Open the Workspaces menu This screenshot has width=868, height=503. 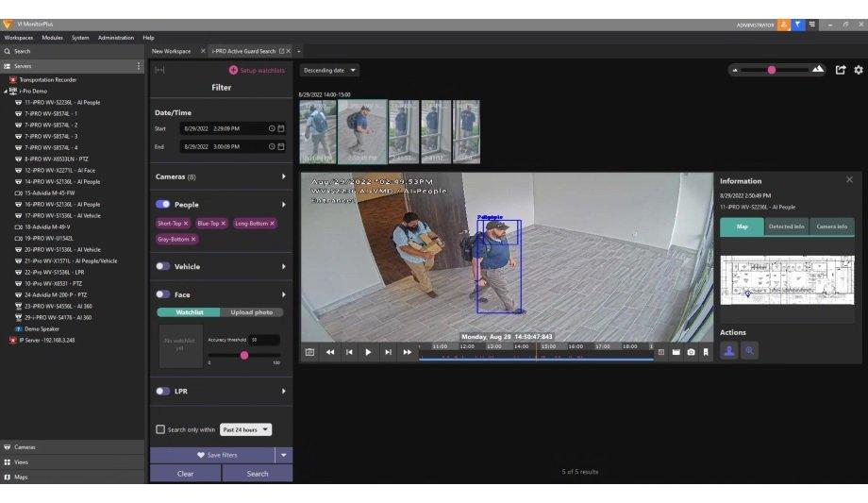tap(18, 38)
